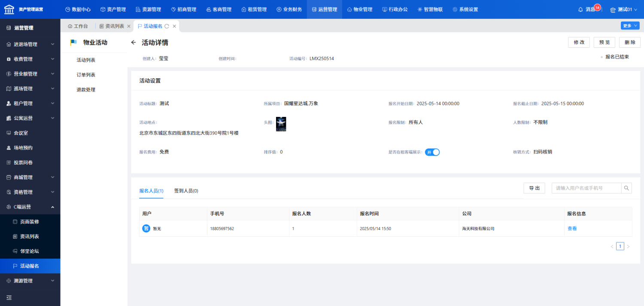This screenshot has width=644, height=306.
Task: Open 资源管理 in top navigation
Action: point(148,9)
